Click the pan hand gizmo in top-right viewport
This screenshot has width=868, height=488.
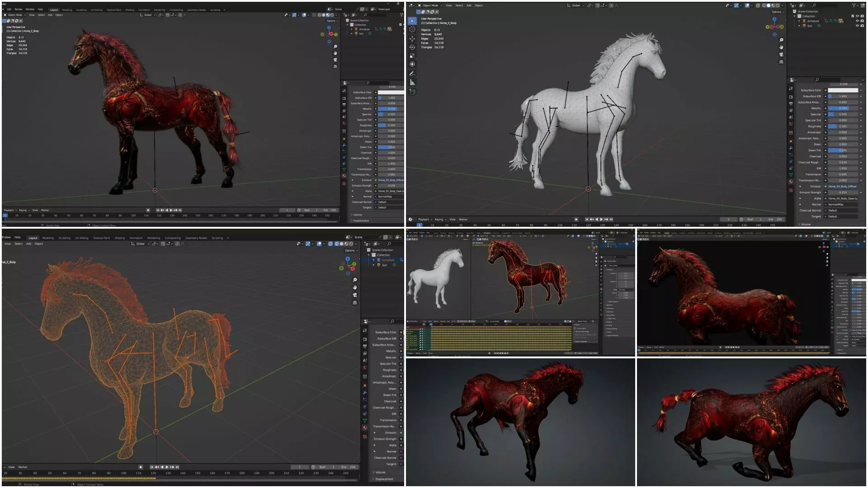[x=781, y=47]
